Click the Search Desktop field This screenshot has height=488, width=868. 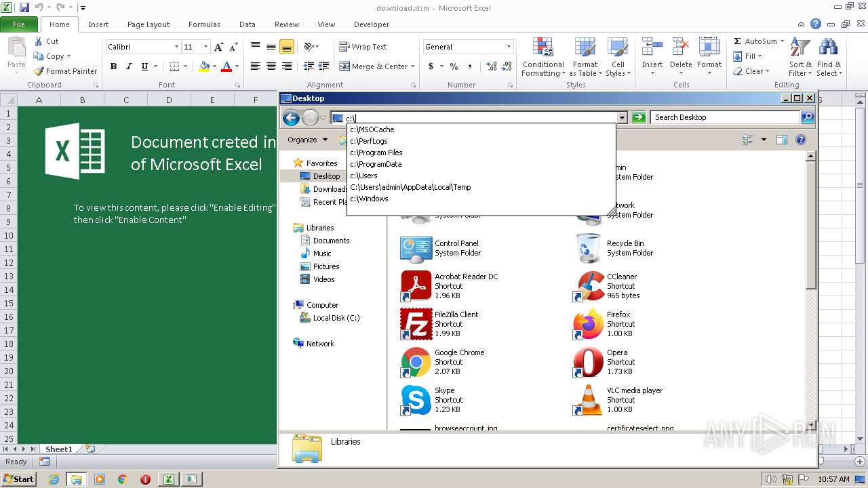[725, 117]
